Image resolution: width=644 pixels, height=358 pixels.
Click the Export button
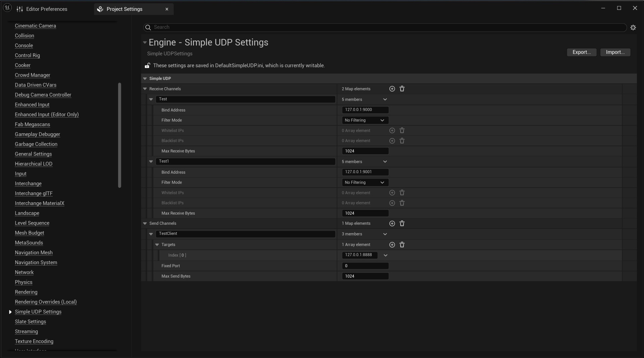[582, 52]
